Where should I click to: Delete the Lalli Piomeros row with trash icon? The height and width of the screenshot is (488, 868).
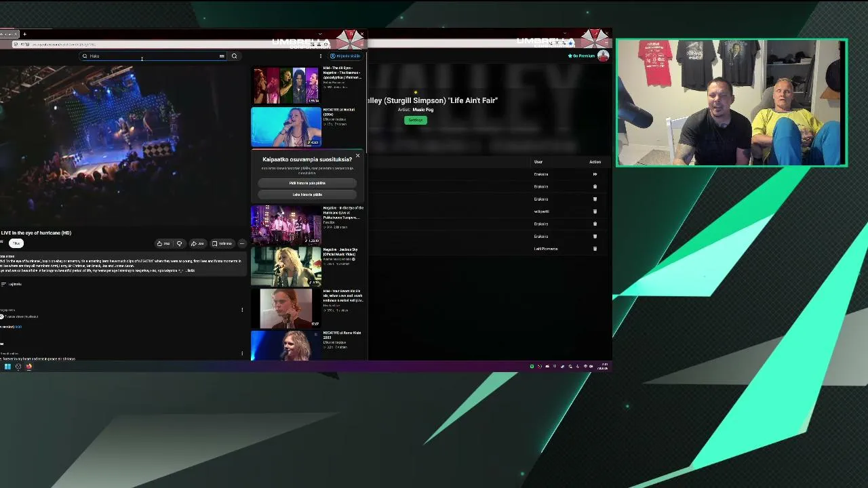pyautogui.click(x=595, y=249)
